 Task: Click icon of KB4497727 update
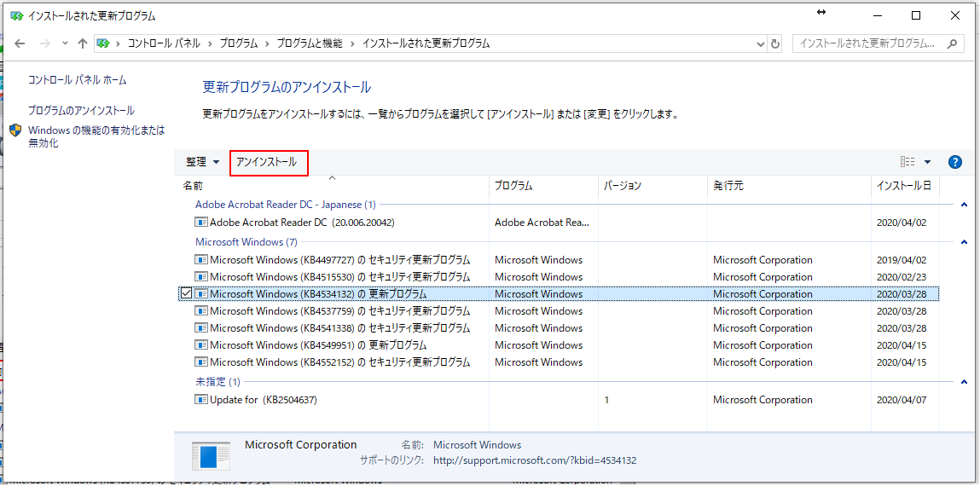pyautogui.click(x=200, y=260)
